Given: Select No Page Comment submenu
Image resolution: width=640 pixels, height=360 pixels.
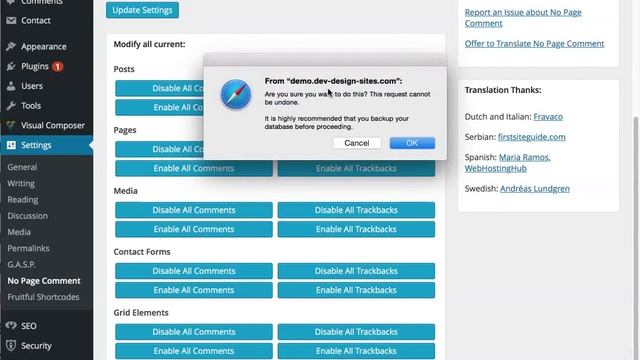Looking at the screenshot, I should [x=44, y=281].
